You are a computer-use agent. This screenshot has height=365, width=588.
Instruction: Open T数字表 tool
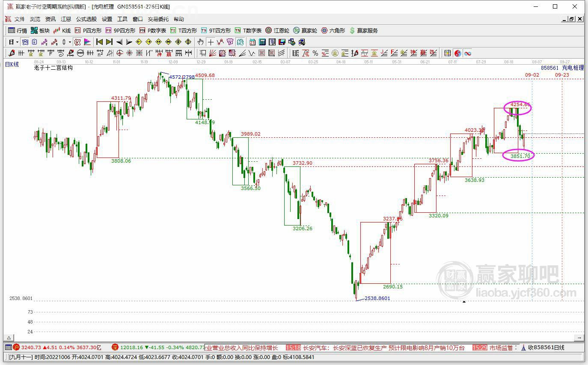tap(248, 30)
